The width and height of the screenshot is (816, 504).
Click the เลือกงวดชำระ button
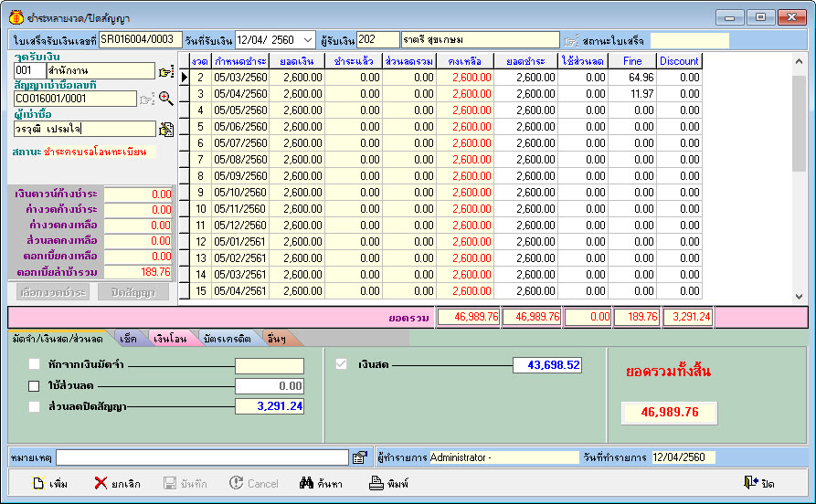tap(53, 292)
